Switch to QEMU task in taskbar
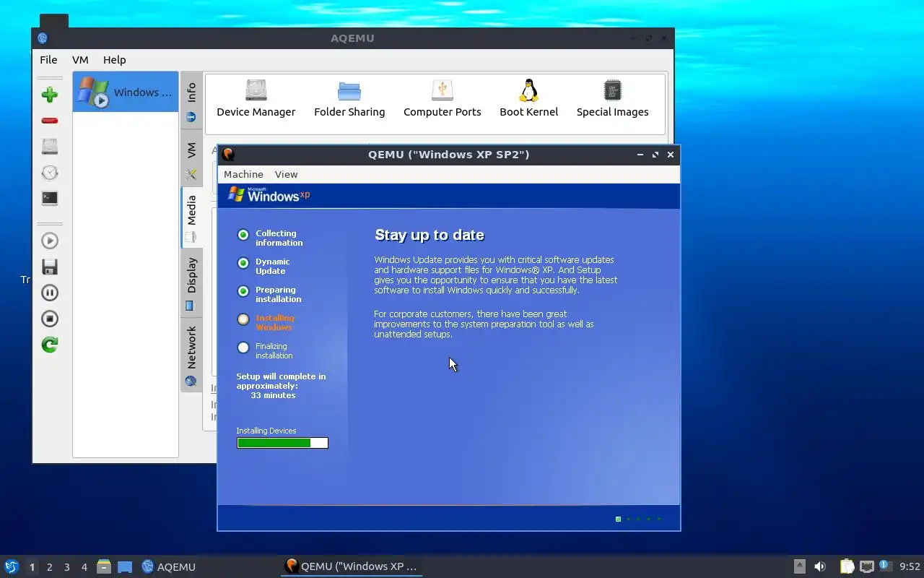The height and width of the screenshot is (578, 924). [x=352, y=566]
